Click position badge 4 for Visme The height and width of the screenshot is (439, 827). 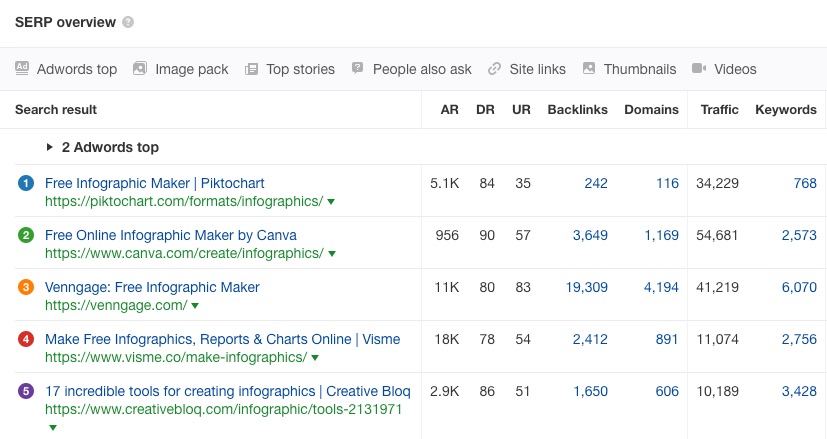click(26, 339)
